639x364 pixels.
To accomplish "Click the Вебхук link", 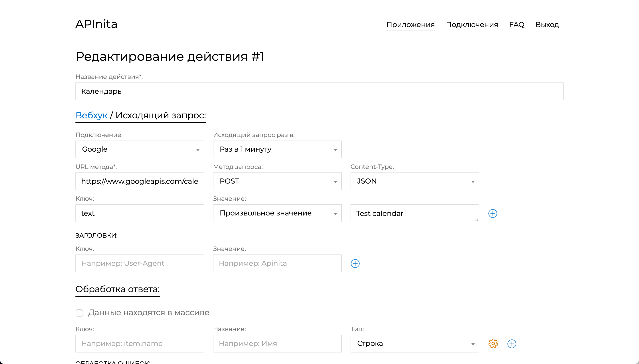I will pos(92,115).
